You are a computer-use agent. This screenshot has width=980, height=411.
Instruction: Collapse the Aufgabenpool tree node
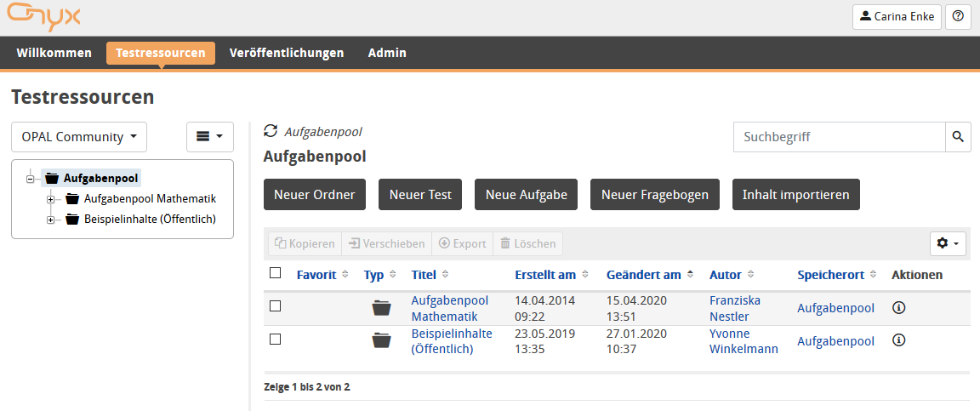tap(30, 179)
